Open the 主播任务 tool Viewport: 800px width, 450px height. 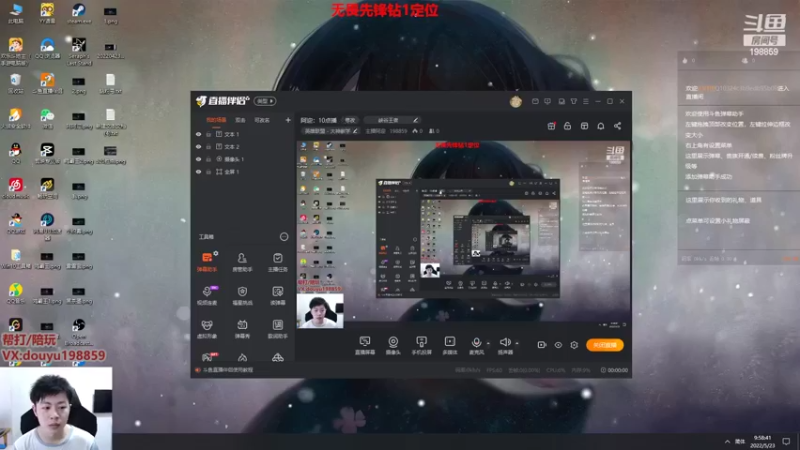point(278,262)
